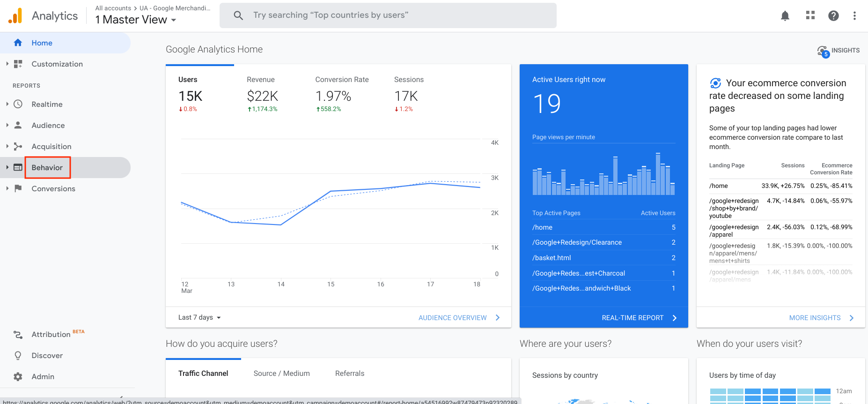Click the Discover lightbulb icon

coord(18,355)
